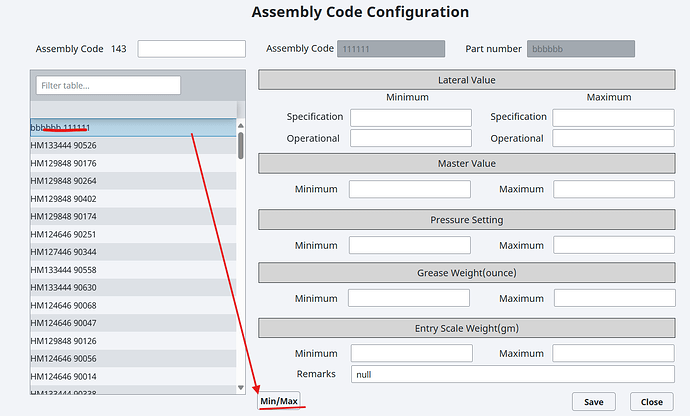Click the Filter table search field

[108, 85]
